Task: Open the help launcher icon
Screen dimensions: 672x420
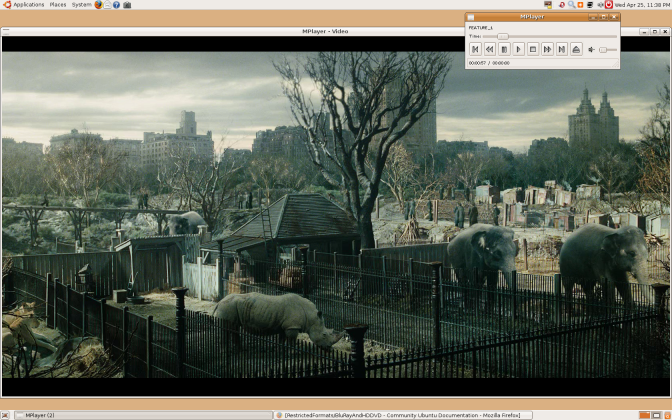Action: (x=117, y=5)
